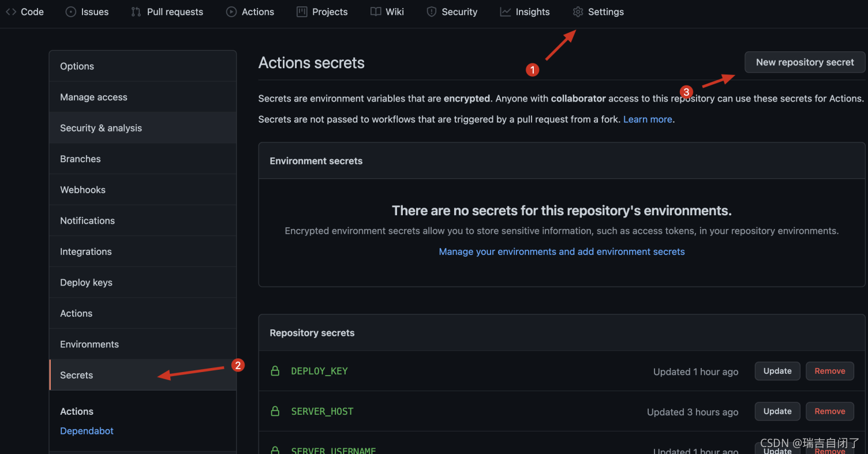
Task: Click lock icon beside DEPLOY_KEY
Action: coord(275,371)
